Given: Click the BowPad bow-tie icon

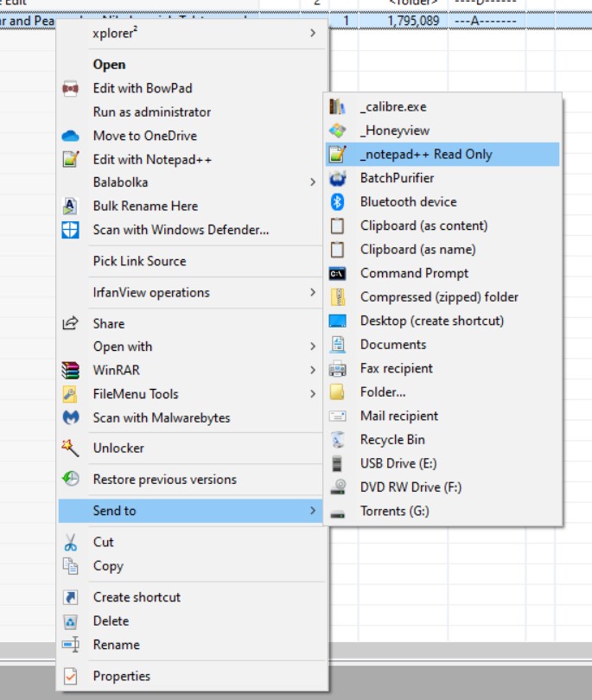Looking at the screenshot, I should point(70,88).
